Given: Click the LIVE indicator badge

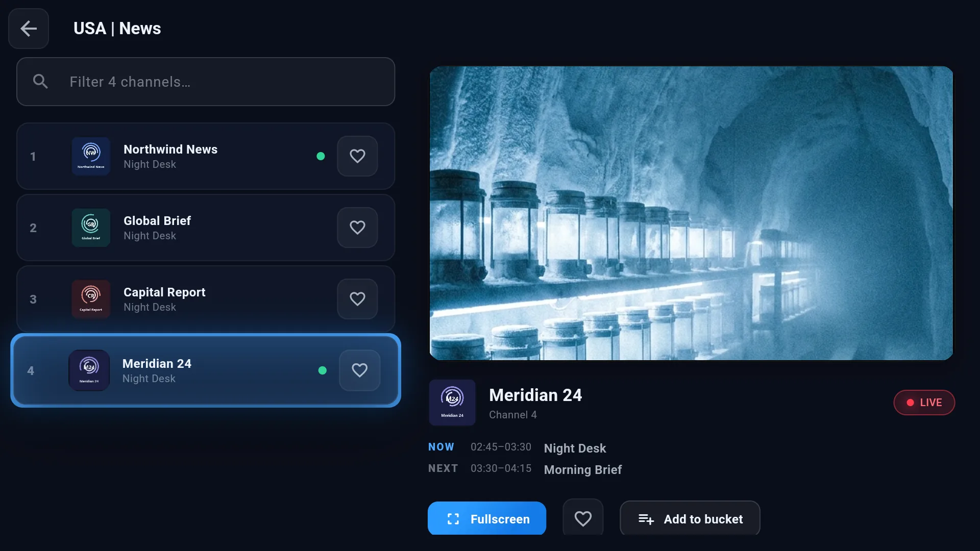Looking at the screenshot, I should tap(924, 403).
